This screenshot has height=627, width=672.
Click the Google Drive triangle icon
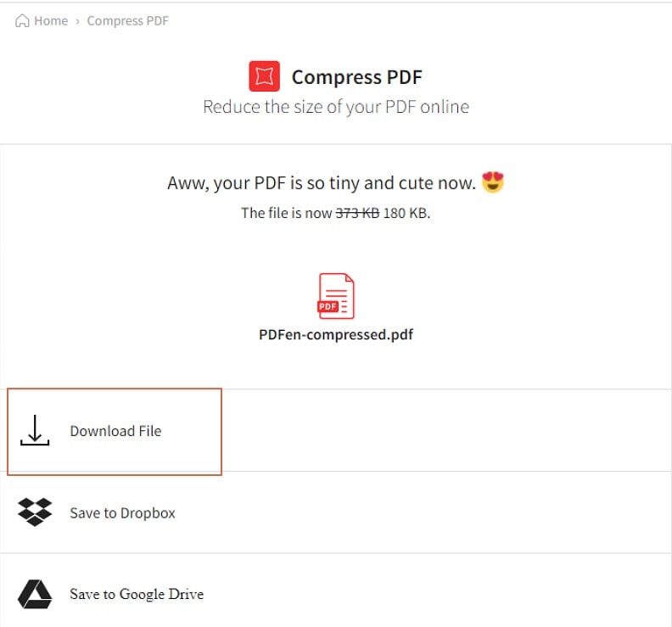click(35, 594)
